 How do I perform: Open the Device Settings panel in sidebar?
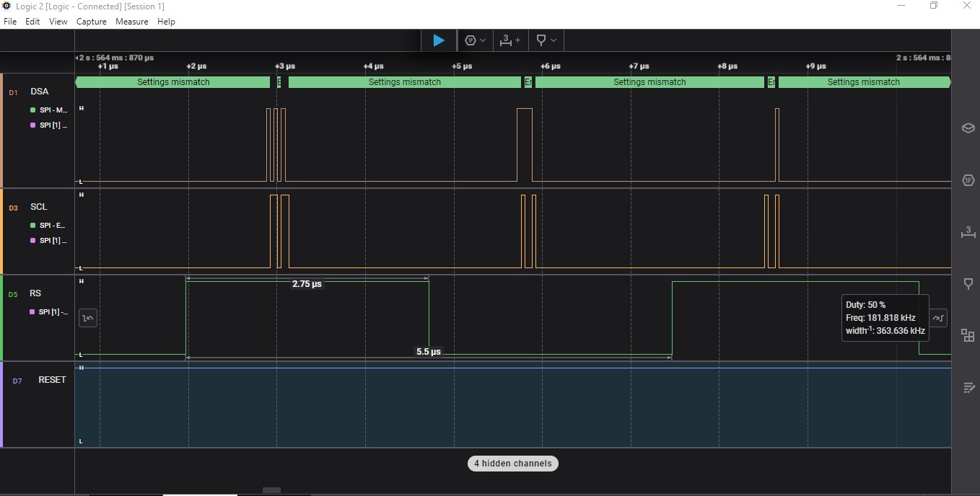tap(968, 128)
